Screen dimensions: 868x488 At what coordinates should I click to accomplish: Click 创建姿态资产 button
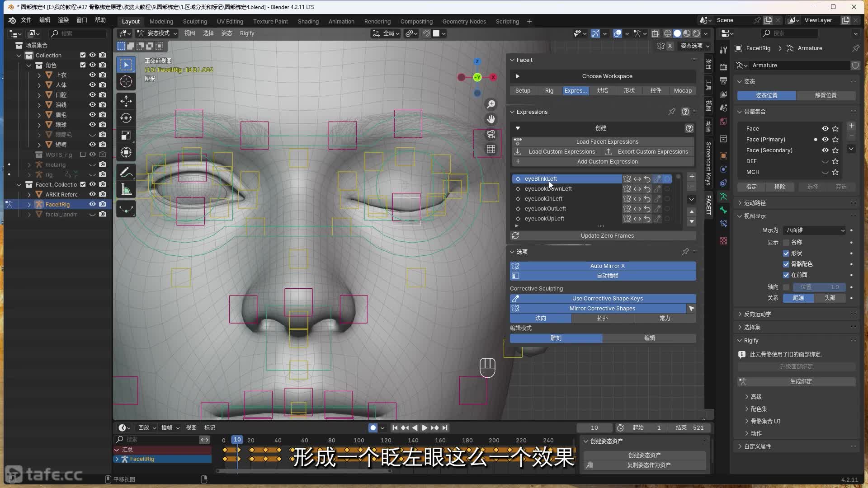click(x=645, y=455)
